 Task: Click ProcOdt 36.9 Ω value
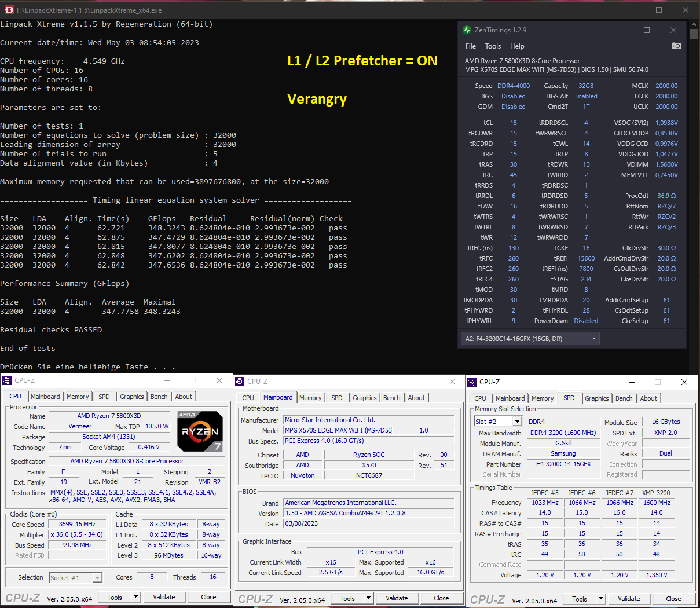(666, 196)
